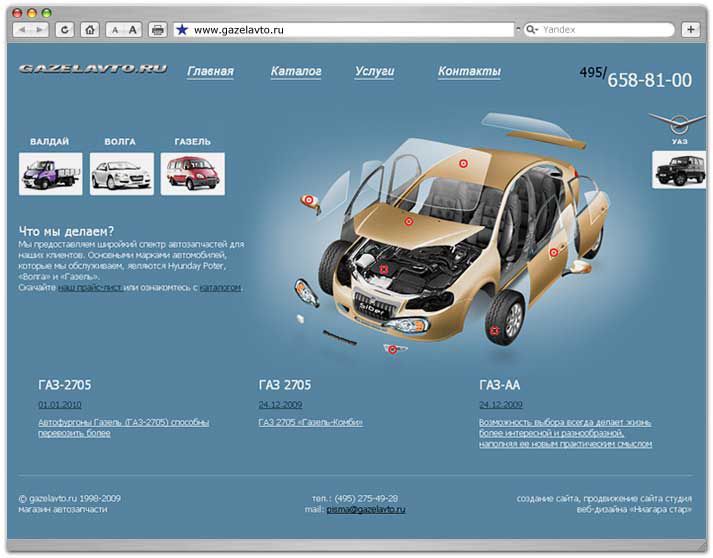This screenshot has width=713, height=558.
Task: Click red marker on the engine
Action: click(x=384, y=269)
